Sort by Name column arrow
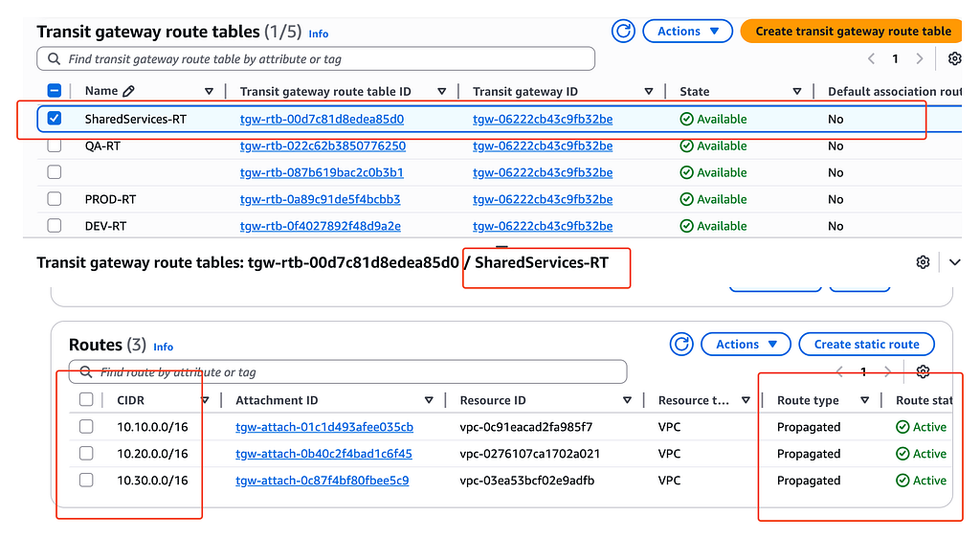 coord(209,91)
